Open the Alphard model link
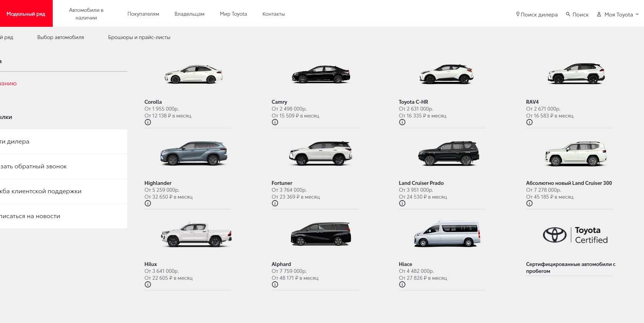 coord(281,264)
